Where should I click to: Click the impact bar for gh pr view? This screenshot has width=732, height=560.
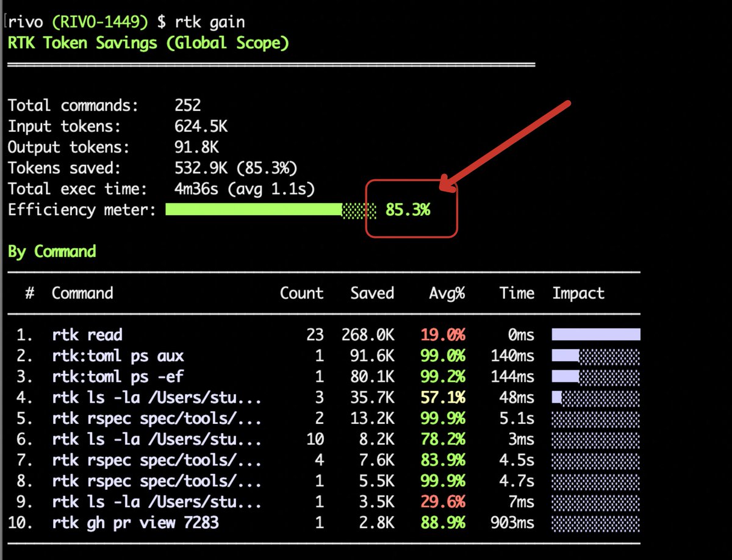tap(596, 523)
